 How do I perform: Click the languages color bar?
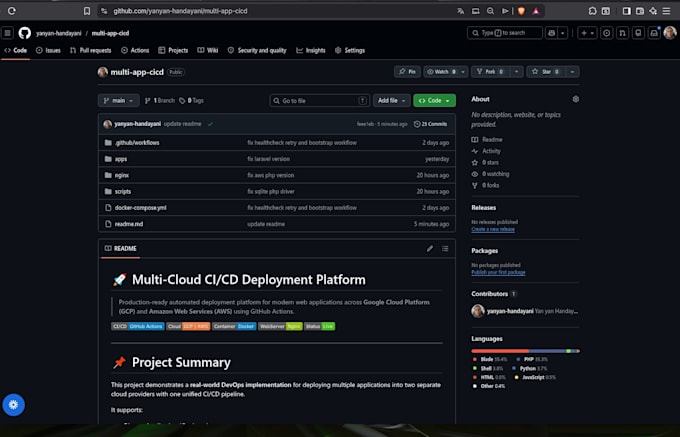(525, 351)
